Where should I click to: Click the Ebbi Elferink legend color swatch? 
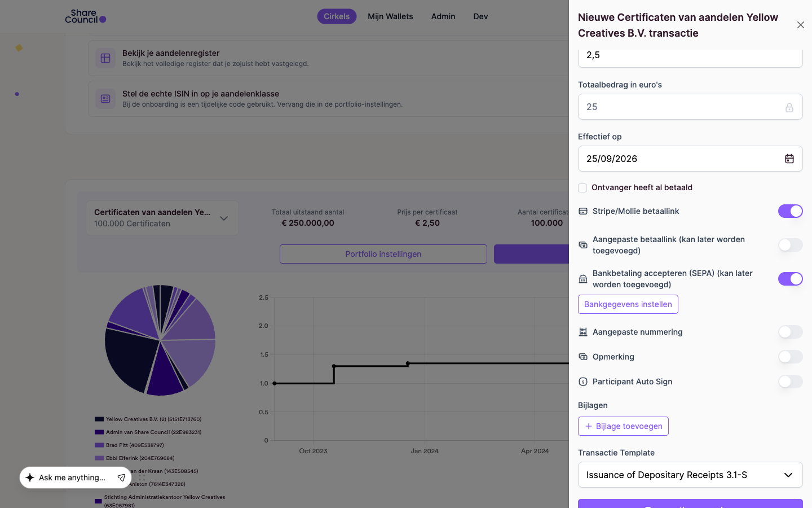click(x=99, y=458)
